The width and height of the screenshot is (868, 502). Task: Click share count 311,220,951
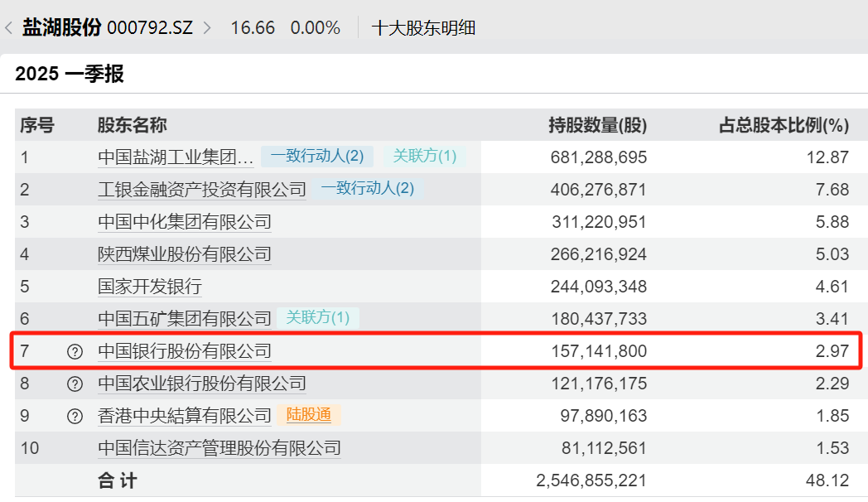pyautogui.click(x=599, y=222)
